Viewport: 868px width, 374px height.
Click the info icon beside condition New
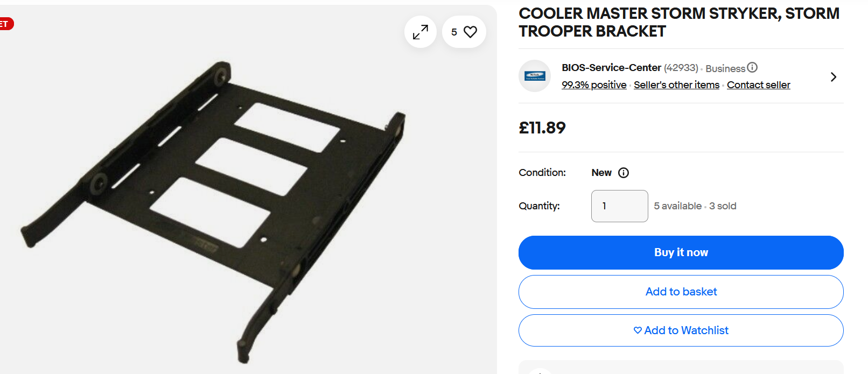click(x=624, y=173)
